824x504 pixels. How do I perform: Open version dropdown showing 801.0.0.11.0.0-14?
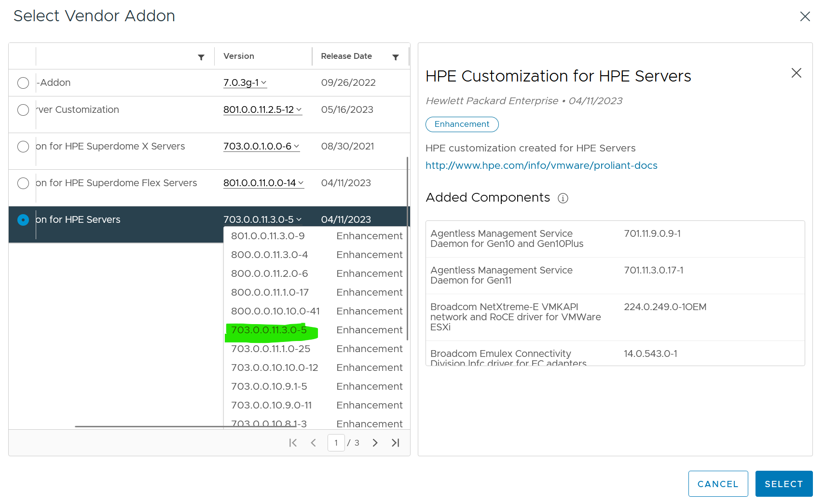pyautogui.click(x=263, y=183)
